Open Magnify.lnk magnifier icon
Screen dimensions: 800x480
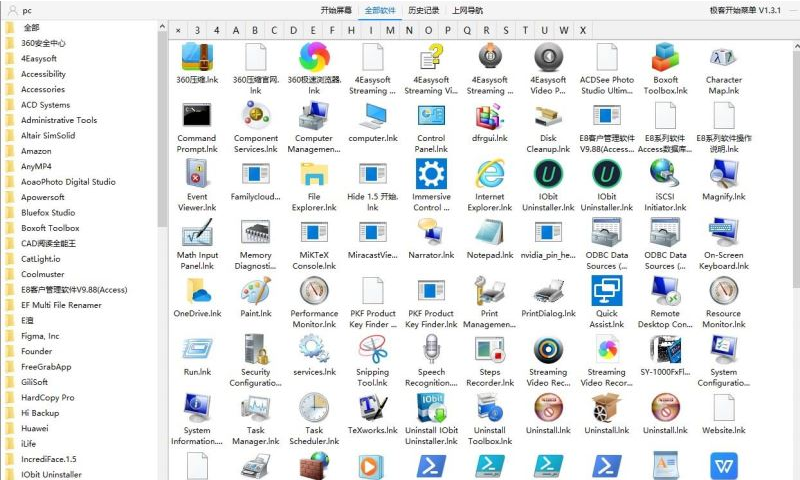pyautogui.click(x=723, y=174)
